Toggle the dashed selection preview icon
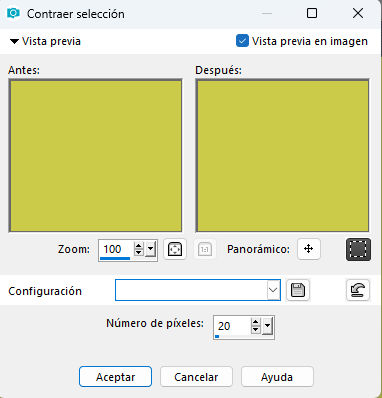The height and width of the screenshot is (398, 382). [x=358, y=249]
